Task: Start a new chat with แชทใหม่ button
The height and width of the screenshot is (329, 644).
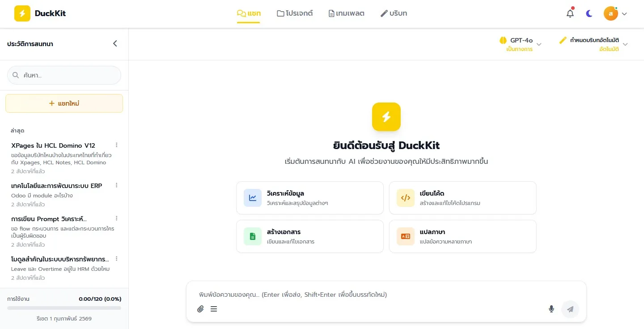Action: (64, 103)
